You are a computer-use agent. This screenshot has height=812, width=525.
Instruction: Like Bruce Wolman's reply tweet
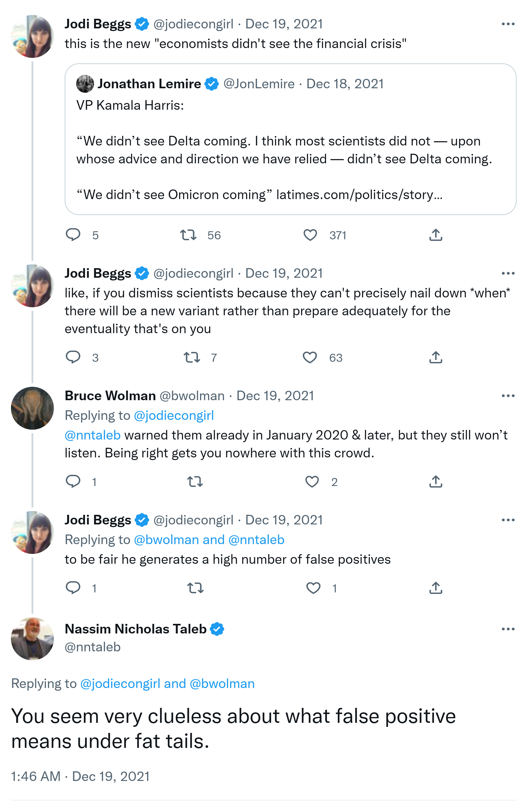click(312, 482)
